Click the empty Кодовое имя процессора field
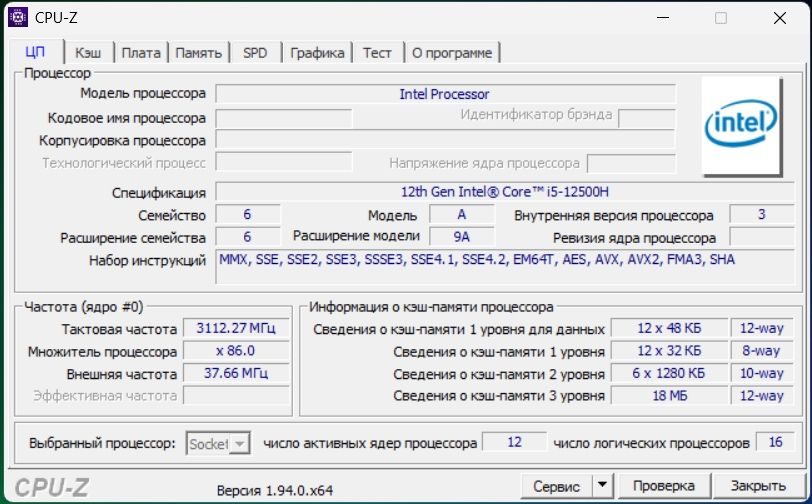The image size is (812, 504). point(284,119)
